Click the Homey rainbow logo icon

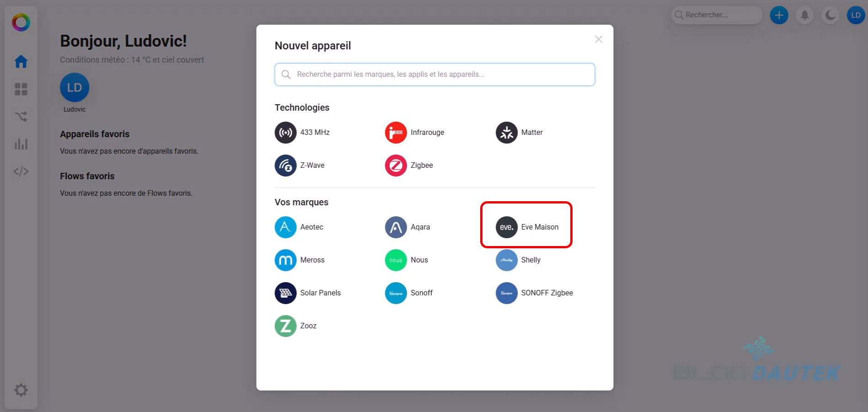[x=21, y=22]
